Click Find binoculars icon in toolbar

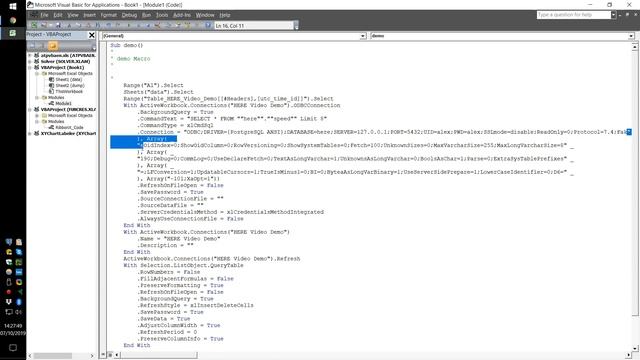click(x=98, y=25)
